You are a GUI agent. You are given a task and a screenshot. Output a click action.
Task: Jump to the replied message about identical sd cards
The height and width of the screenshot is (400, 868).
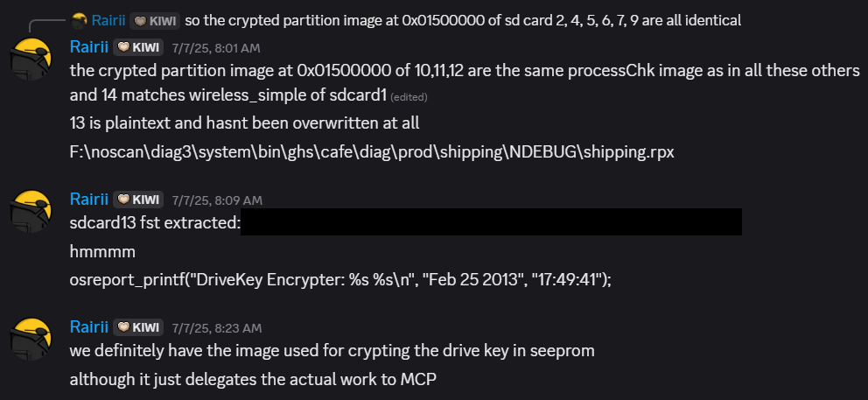click(463, 21)
